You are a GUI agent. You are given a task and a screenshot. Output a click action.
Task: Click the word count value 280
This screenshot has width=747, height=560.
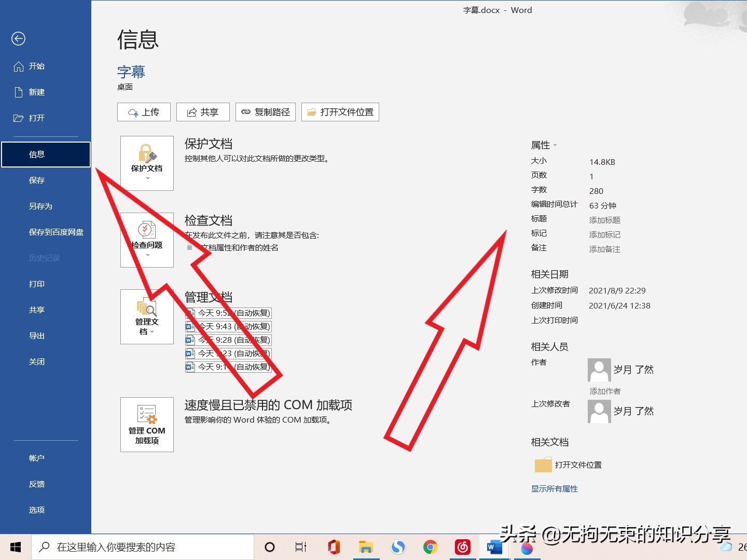596,191
